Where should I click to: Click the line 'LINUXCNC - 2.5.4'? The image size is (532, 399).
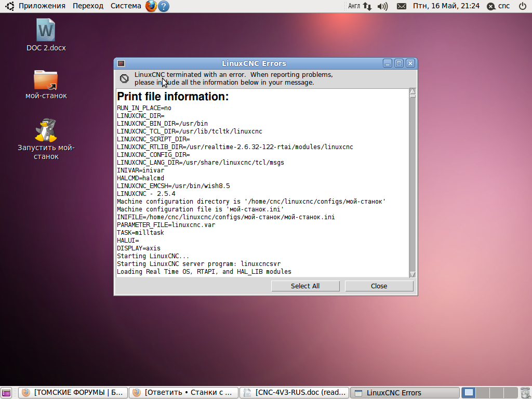[x=146, y=194]
